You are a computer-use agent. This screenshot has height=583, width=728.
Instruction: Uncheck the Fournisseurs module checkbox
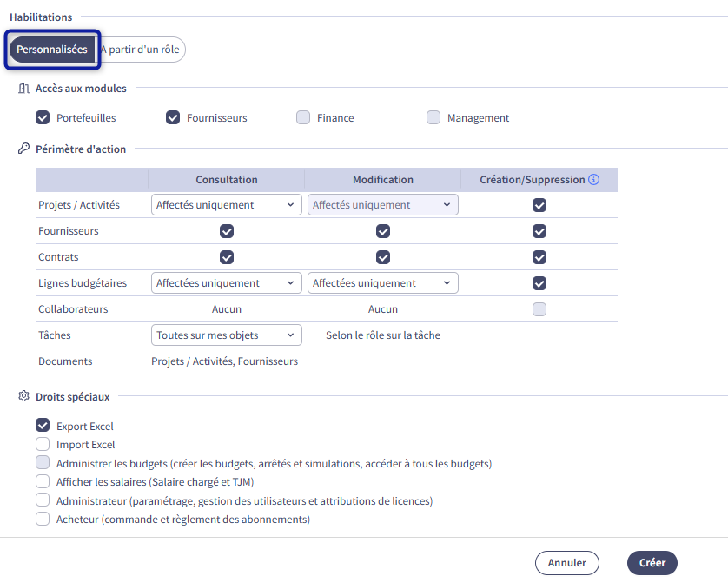pyautogui.click(x=173, y=117)
